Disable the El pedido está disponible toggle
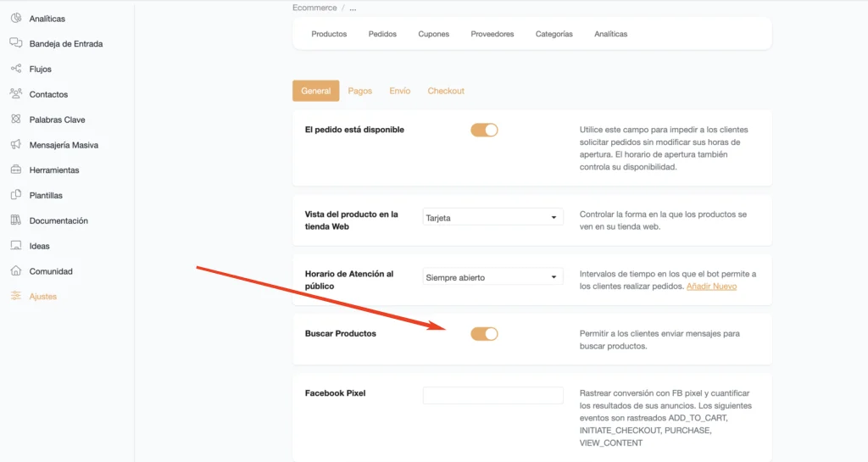 [484, 130]
